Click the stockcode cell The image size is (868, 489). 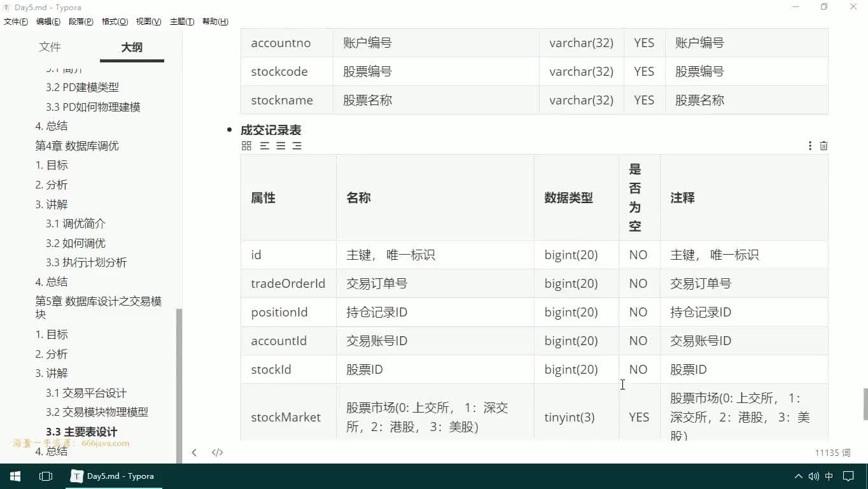(286, 71)
